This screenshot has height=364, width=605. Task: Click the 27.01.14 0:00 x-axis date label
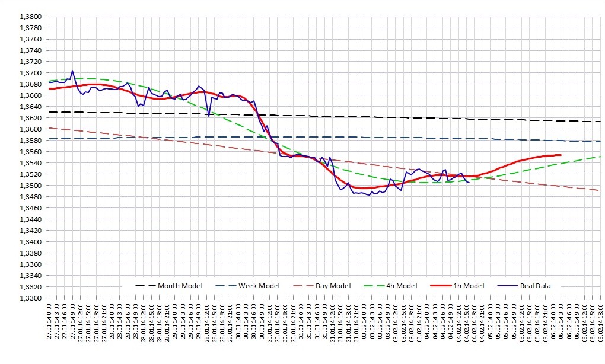(49, 321)
